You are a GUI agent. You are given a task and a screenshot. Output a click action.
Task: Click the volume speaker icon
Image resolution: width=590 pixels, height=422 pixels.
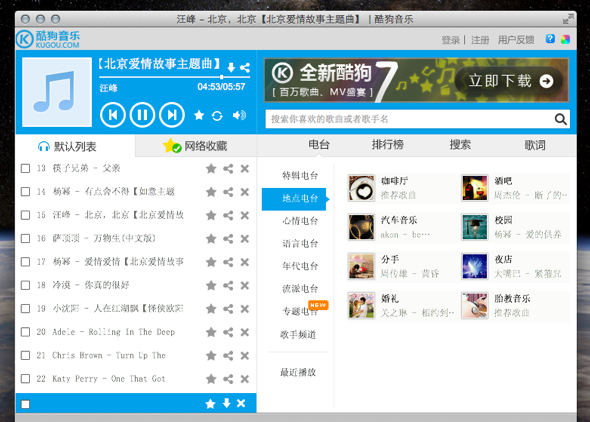239,115
